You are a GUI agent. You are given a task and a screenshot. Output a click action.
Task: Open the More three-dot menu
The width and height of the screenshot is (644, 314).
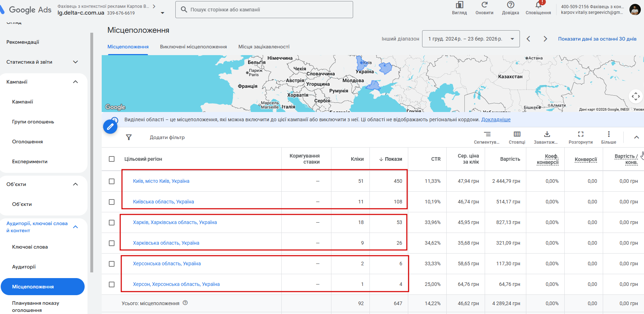pos(608,134)
